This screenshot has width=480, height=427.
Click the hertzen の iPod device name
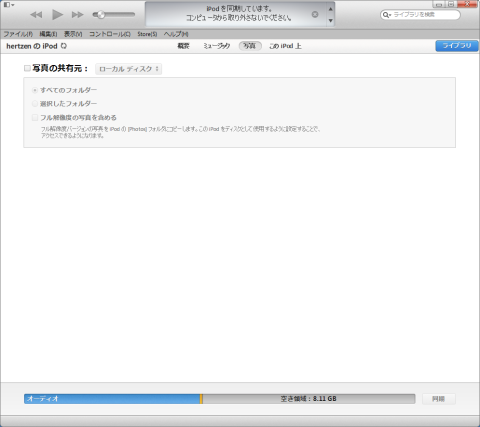tap(32, 46)
